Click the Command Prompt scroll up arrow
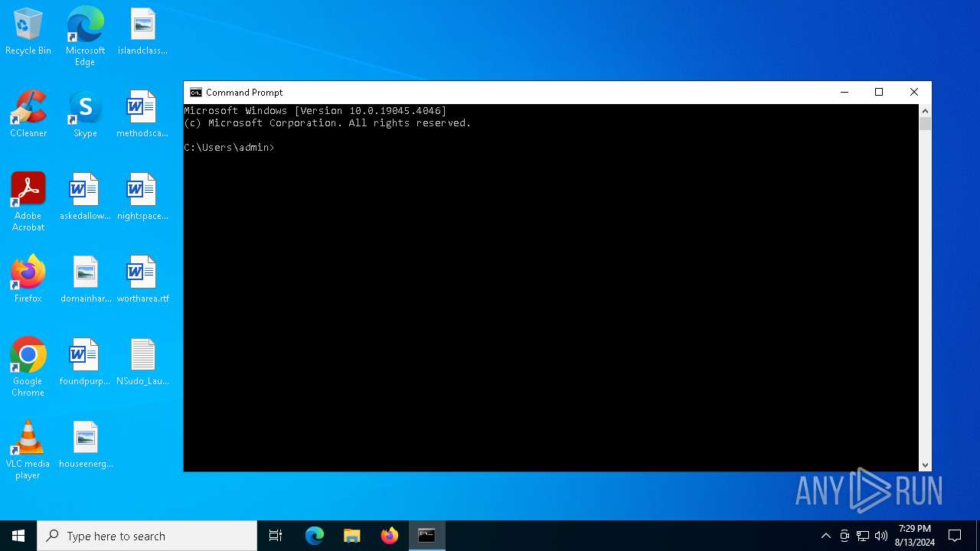This screenshot has height=551, width=980. pyautogui.click(x=925, y=111)
